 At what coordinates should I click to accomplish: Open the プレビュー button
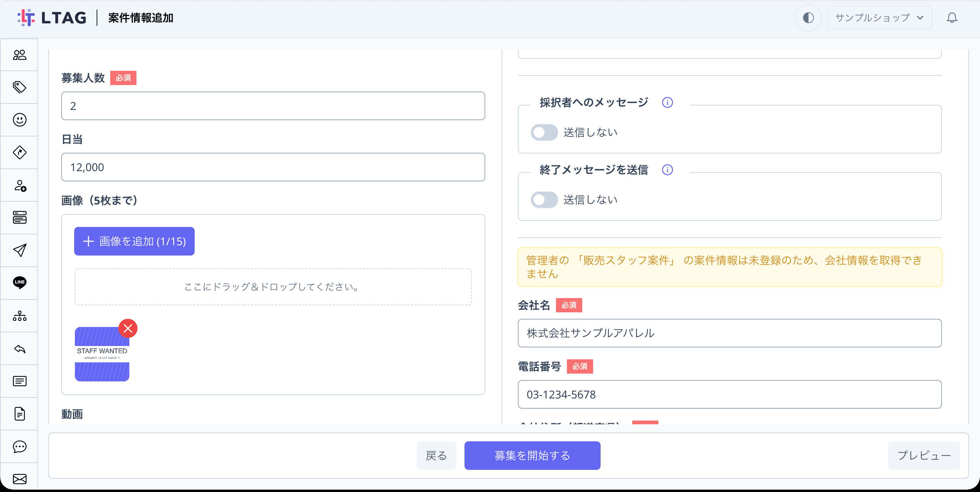pyautogui.click(x=924, y=456)
